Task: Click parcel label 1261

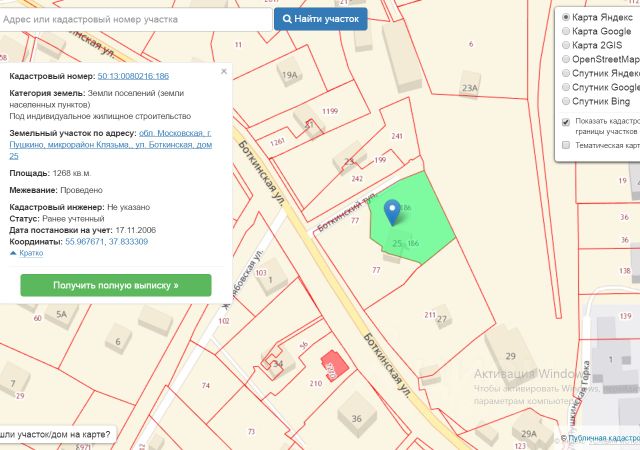Action: pyautogui.click(x=277, y=142)
